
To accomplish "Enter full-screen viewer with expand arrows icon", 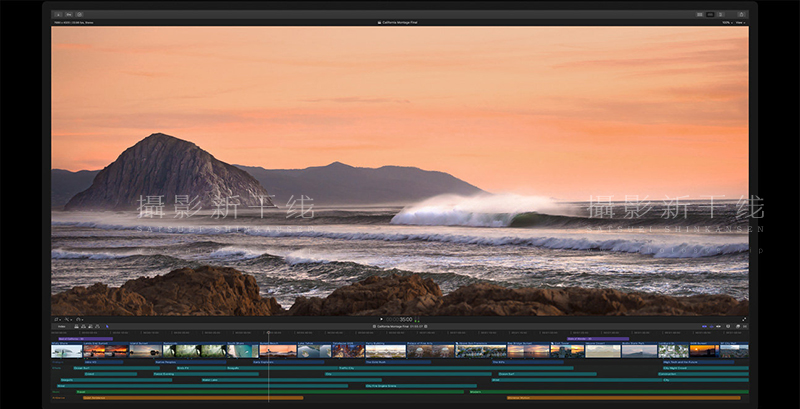I will [x=744, y=319].
